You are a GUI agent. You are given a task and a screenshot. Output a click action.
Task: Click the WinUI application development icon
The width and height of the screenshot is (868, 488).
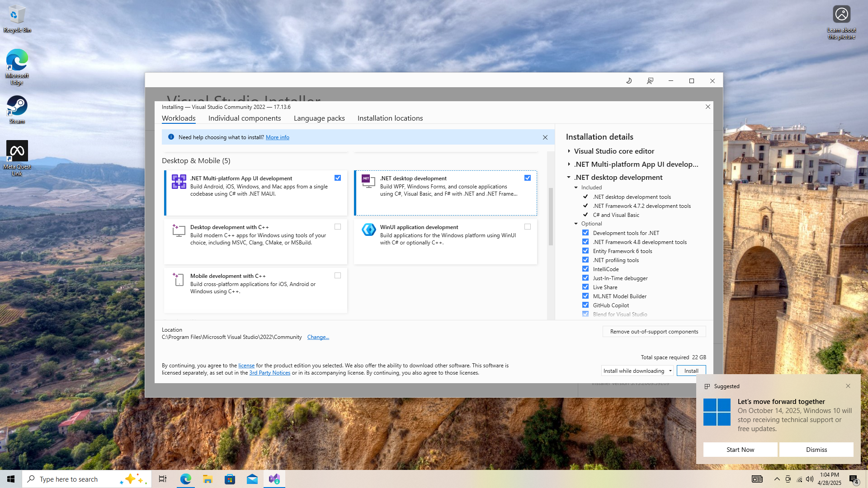tap(368, 230)
